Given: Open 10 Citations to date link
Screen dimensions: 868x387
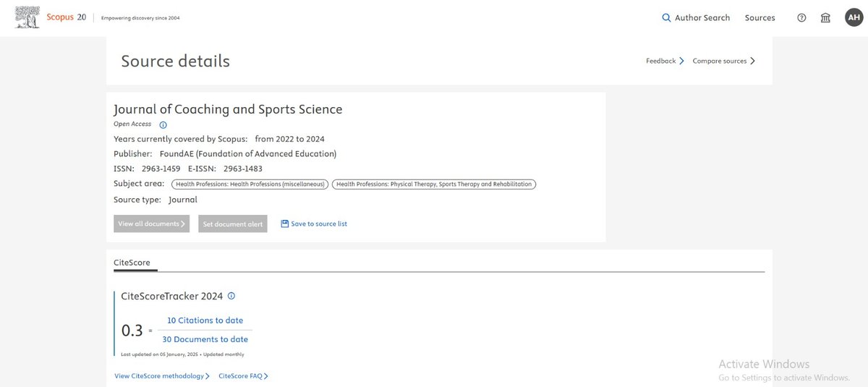Looking at the screenshot, I should coord(205,320).
